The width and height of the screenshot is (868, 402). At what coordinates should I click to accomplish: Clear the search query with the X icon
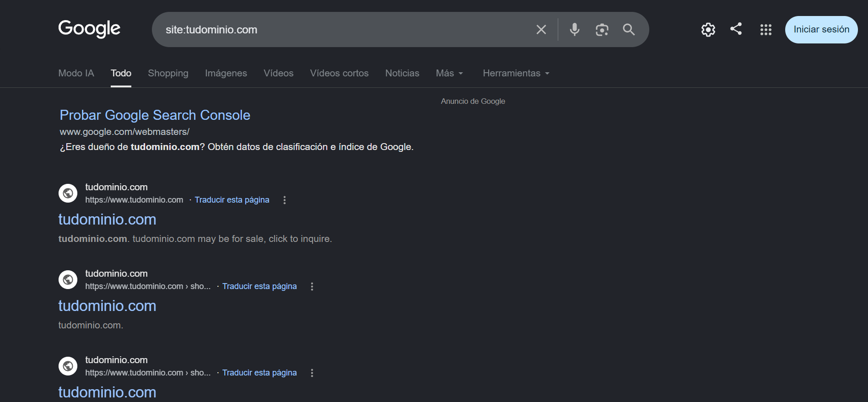pos(541,30)
